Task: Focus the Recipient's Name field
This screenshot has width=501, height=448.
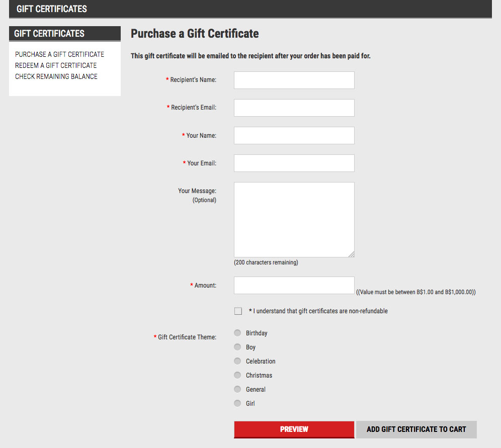Action: pyautogui.click(x=294, y=80)
